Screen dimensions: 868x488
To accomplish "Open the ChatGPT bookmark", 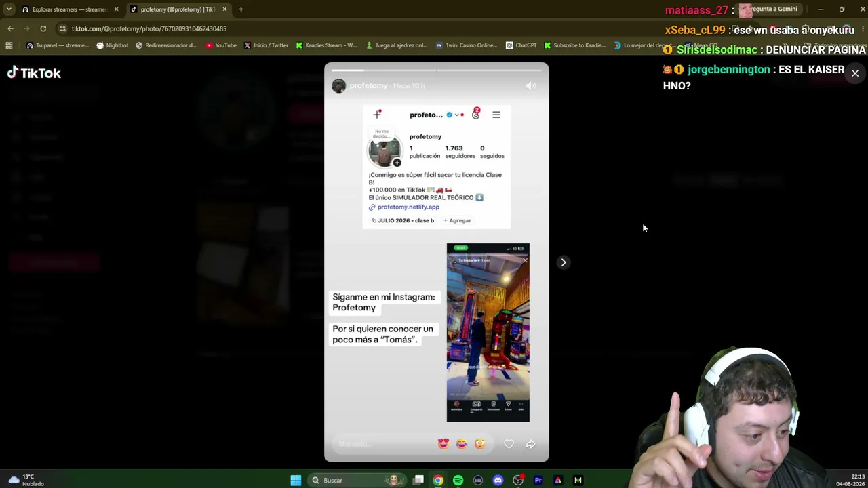I will click(521, 45).
